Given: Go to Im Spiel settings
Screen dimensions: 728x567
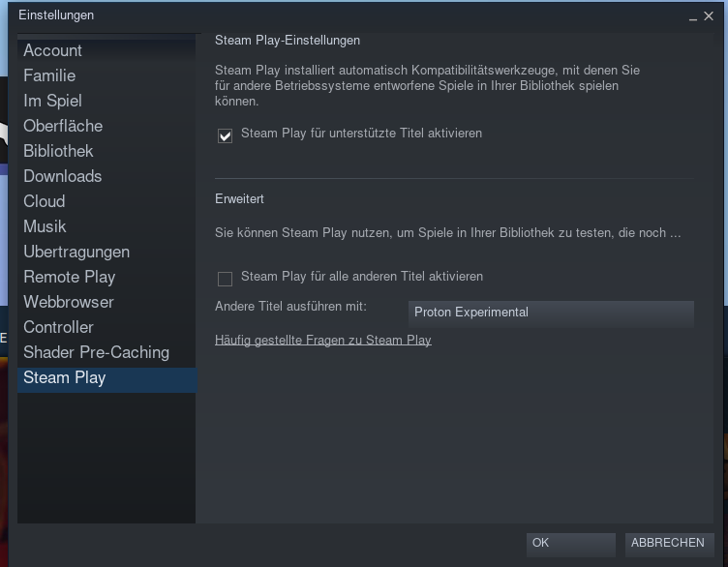Looking at the screenshot, I should pyautogui.click(x=52, y=101).
